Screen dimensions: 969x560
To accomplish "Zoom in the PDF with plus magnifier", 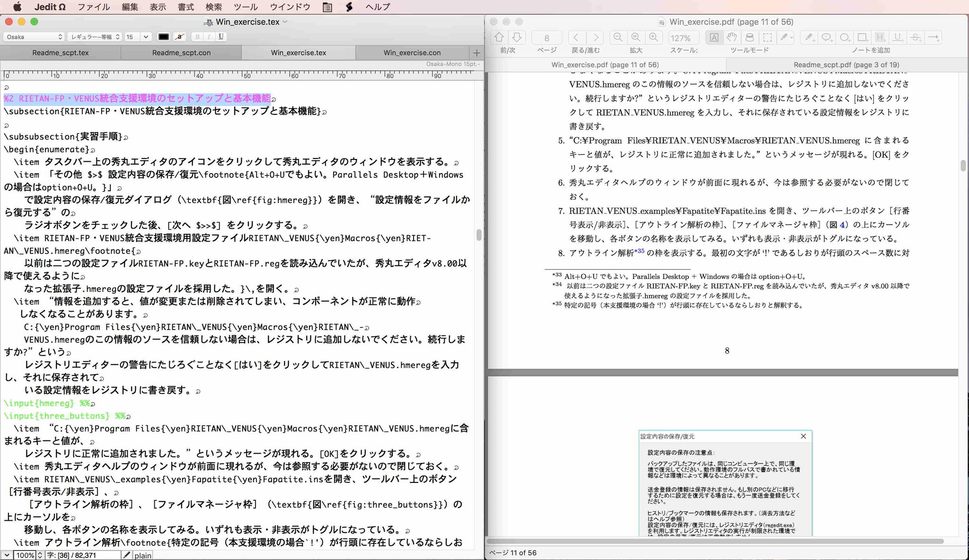I will 654,37.
